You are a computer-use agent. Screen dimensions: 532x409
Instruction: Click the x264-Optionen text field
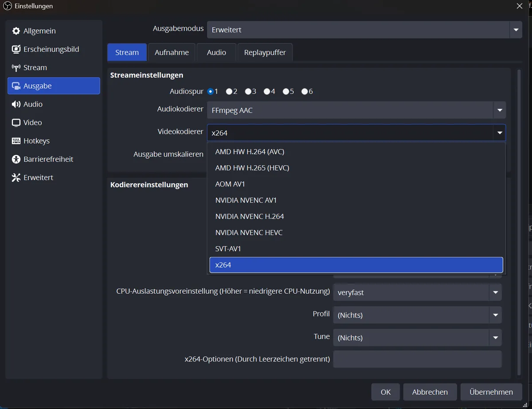click(417, 359)
